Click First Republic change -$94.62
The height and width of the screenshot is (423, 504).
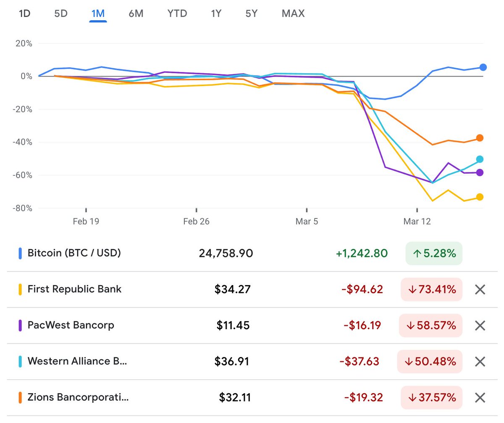coord(363,289)
